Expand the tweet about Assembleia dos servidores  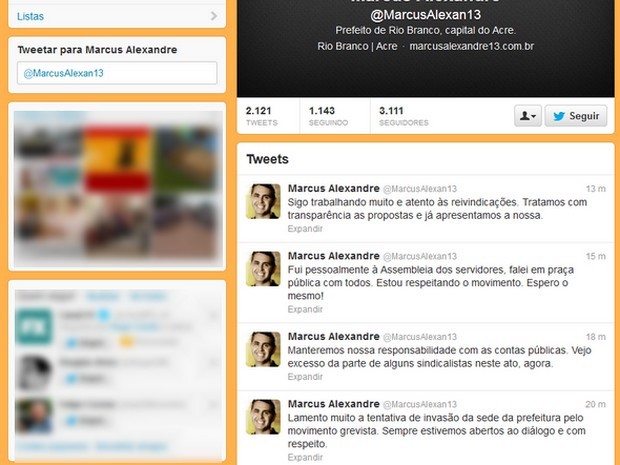click(305, 309)
